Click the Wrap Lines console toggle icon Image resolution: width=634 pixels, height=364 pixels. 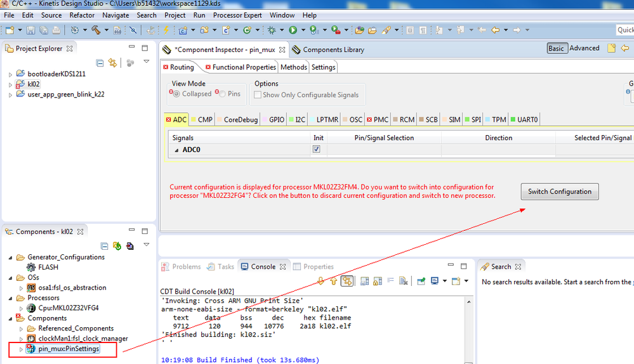click(x=390, y=280)
